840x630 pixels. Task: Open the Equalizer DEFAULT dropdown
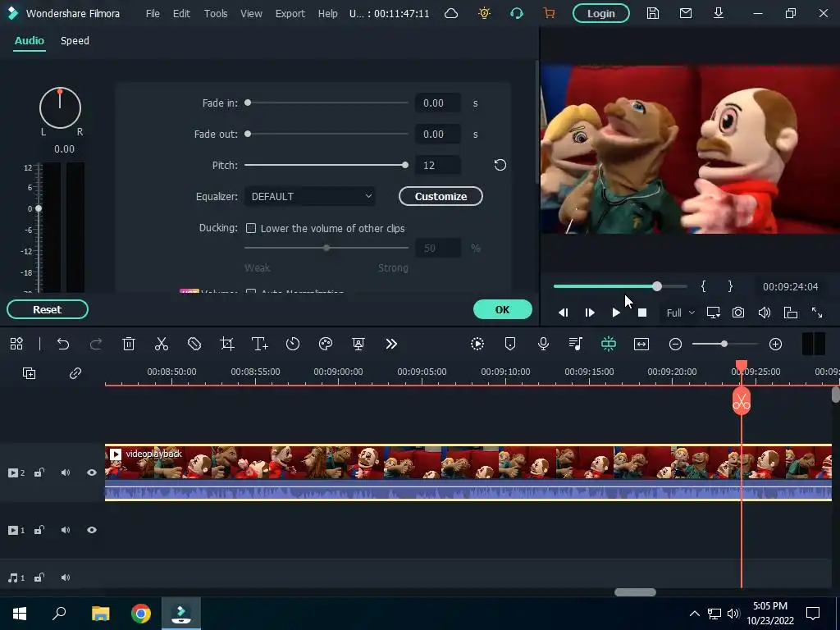[309, 197]
